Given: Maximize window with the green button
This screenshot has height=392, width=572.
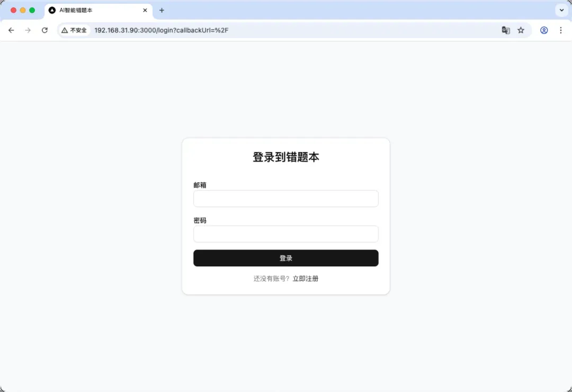Looking at the screenshot, I should point(32,10).
